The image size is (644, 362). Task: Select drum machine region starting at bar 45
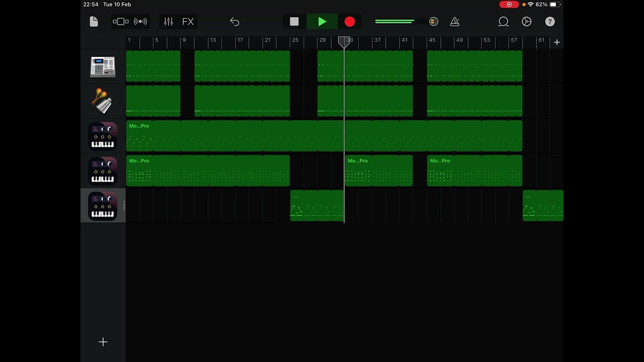[x=474, y=66]
